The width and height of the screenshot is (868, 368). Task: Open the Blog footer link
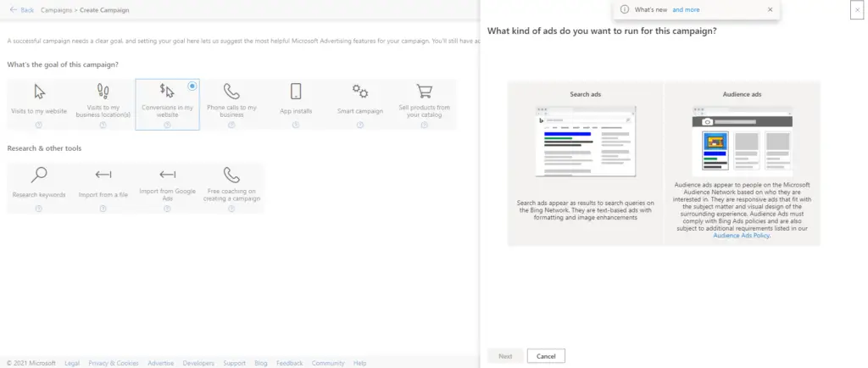coord(261,363)
